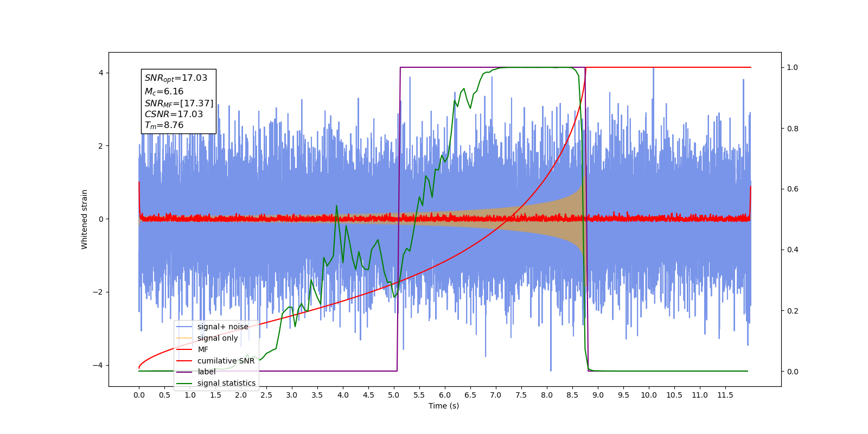This screenshot has width=868, height=434.
Task: Click the 'cumilative SNR' legend label
Action: coord(226,361)
